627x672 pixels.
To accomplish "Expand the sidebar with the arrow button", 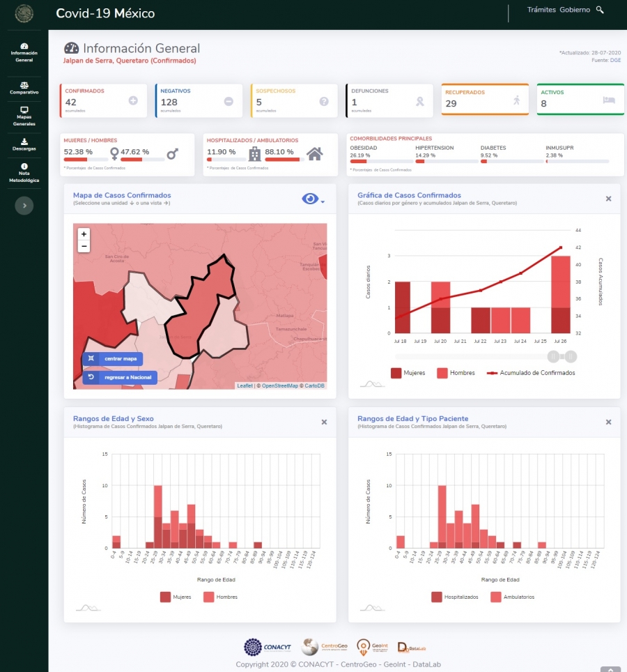I will click(x=24, y=205).
